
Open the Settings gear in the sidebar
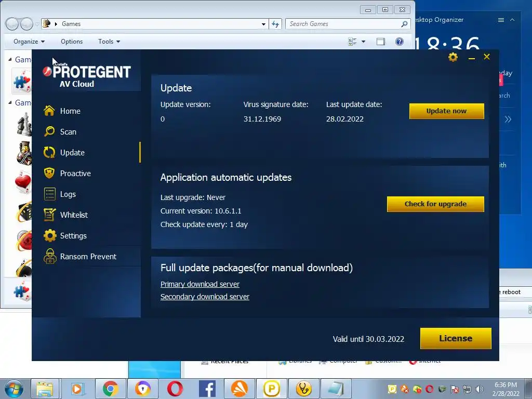point(65,235)
